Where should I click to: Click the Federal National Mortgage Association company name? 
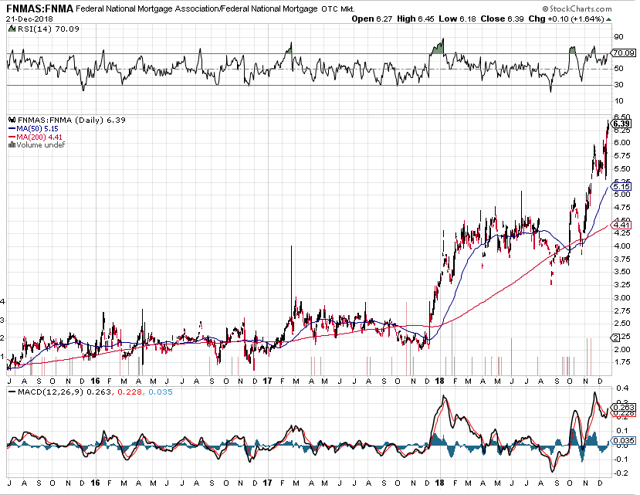click(197, 9)
